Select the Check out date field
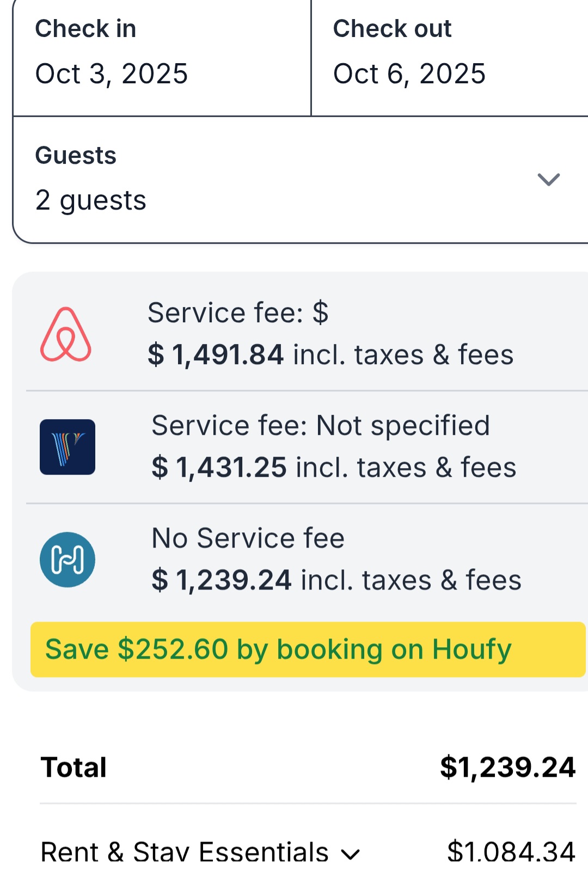Screen dimensions: 588x896 449,57
